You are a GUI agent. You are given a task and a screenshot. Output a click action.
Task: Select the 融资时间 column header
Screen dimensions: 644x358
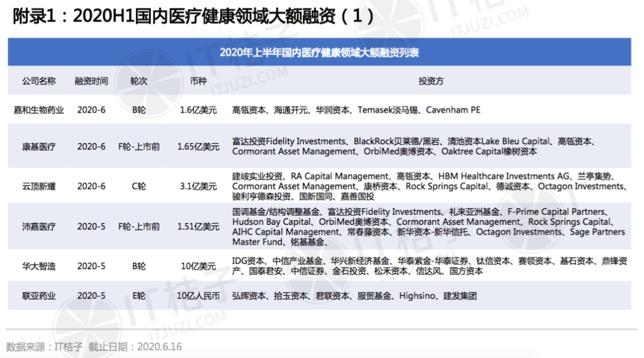[x=91, y=81]
